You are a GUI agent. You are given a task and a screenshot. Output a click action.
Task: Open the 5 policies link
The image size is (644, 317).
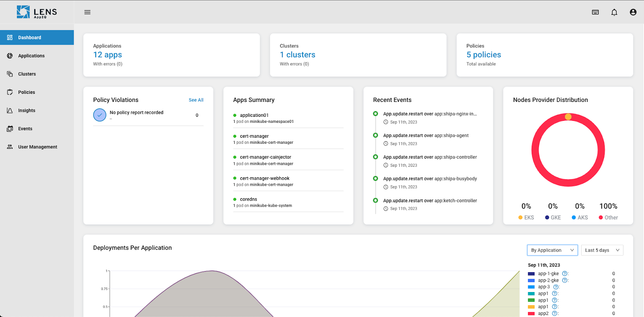point(484,55)
